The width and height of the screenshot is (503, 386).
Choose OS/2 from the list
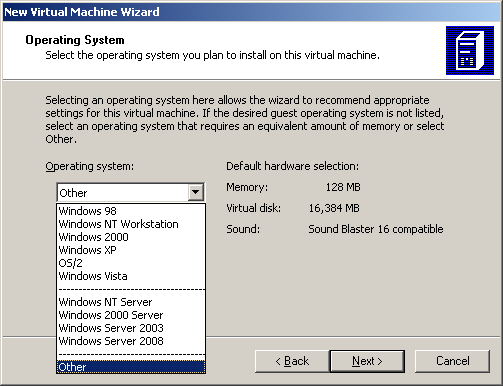pos(131,263)
